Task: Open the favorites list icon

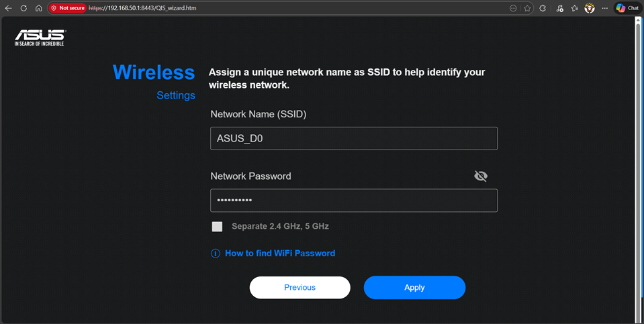Action: [575, 8]
